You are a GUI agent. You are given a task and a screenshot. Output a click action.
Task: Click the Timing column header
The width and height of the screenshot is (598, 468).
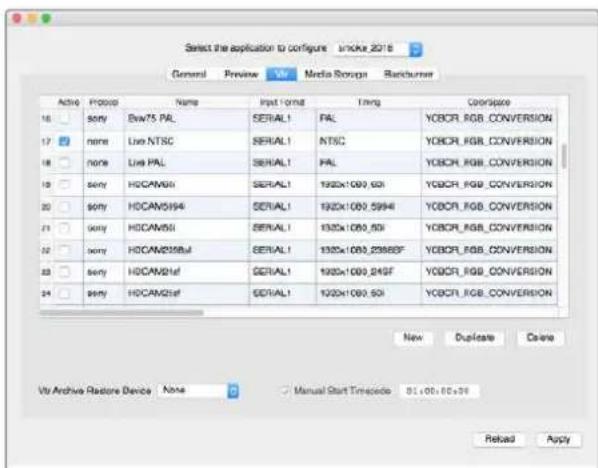coord(369,102)
